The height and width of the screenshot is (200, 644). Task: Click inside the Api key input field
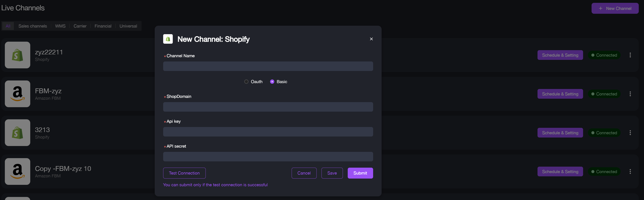coord(268,132)
